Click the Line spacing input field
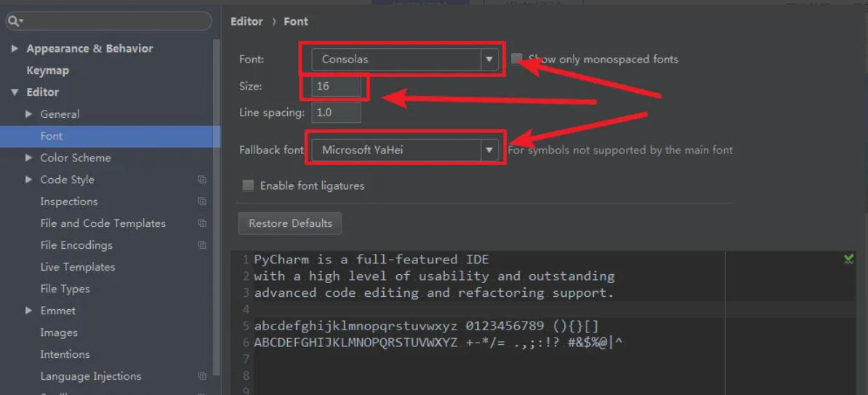Image resolution: width=868 pixels, height=395 pixels. pos(337,113)
